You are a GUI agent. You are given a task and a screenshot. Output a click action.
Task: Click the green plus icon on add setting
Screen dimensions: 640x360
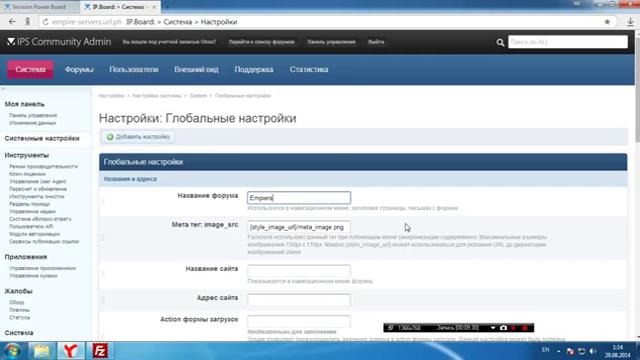[x=110, y=137]
